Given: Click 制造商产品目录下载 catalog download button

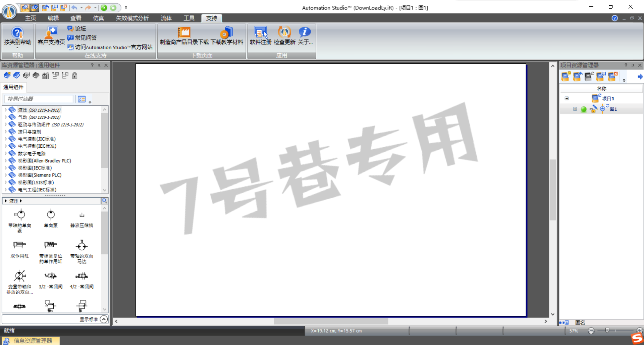Looking at the screenshot, I should [x=184, y=36].
